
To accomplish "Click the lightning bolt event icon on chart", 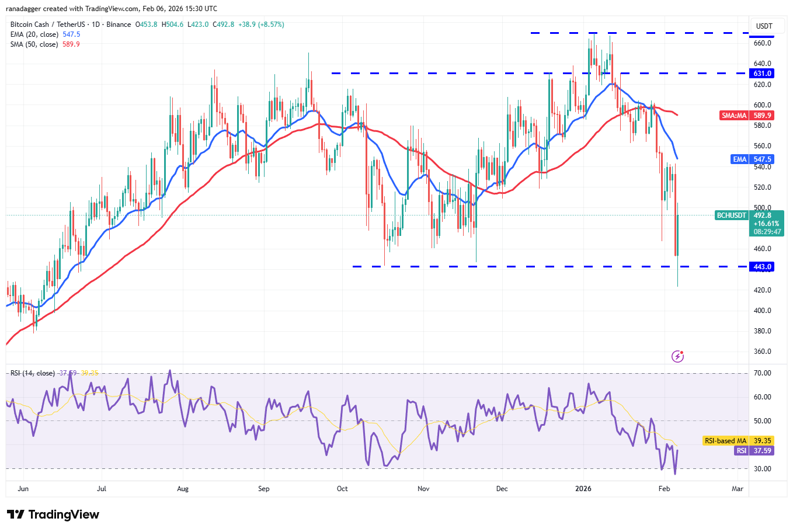I will [x=677, y=356].
